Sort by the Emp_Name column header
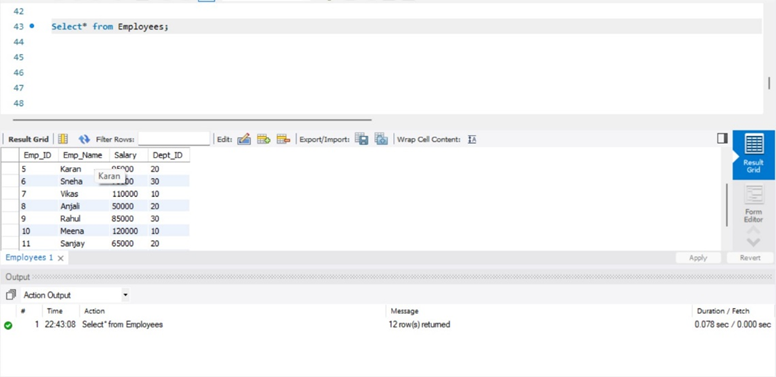Viewport: 776px width, 377px height. tap(83, 155)
